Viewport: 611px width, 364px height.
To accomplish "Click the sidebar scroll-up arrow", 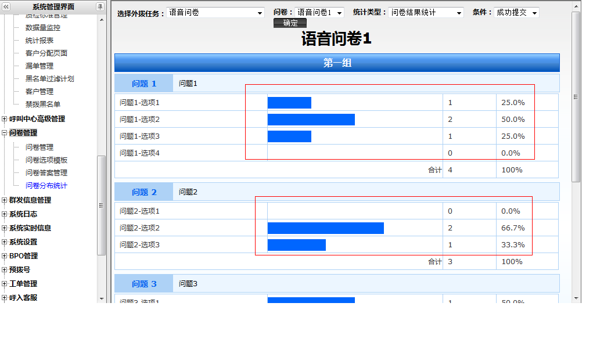I will [x=102, y=19].
